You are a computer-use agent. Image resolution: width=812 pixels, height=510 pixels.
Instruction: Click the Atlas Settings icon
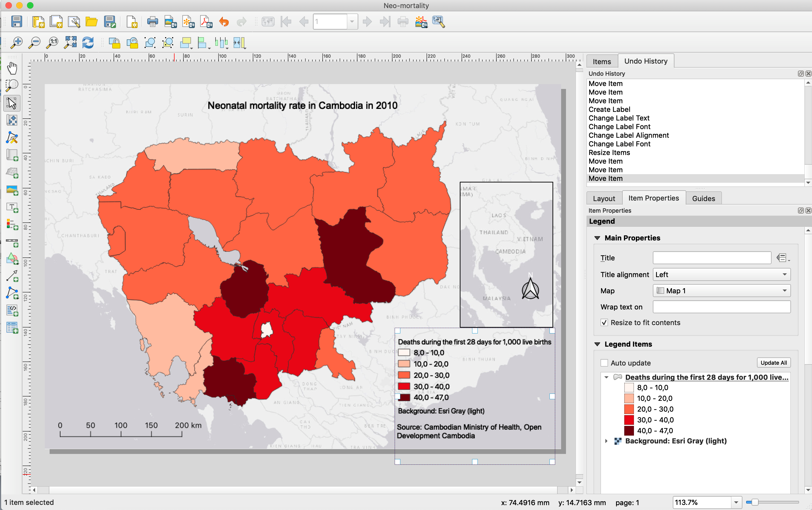point(438,22)
